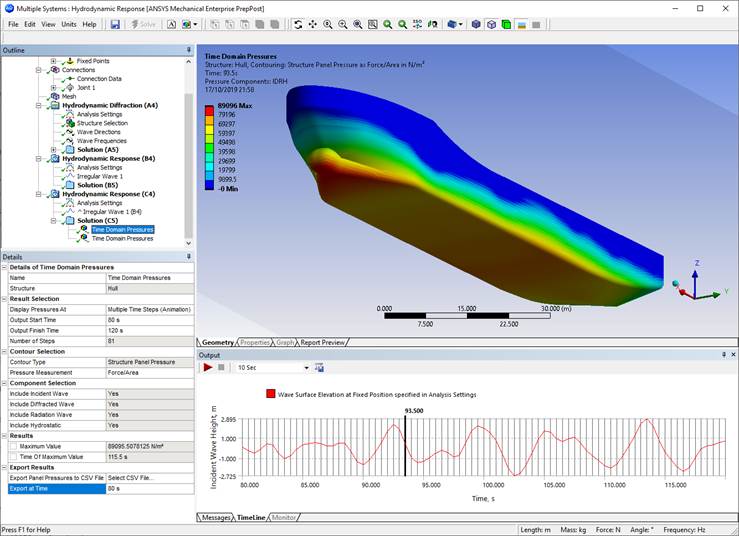Select the Pan view tool icon
The width and height of the screenshot is (739, 536).
[x=313, y=24]
